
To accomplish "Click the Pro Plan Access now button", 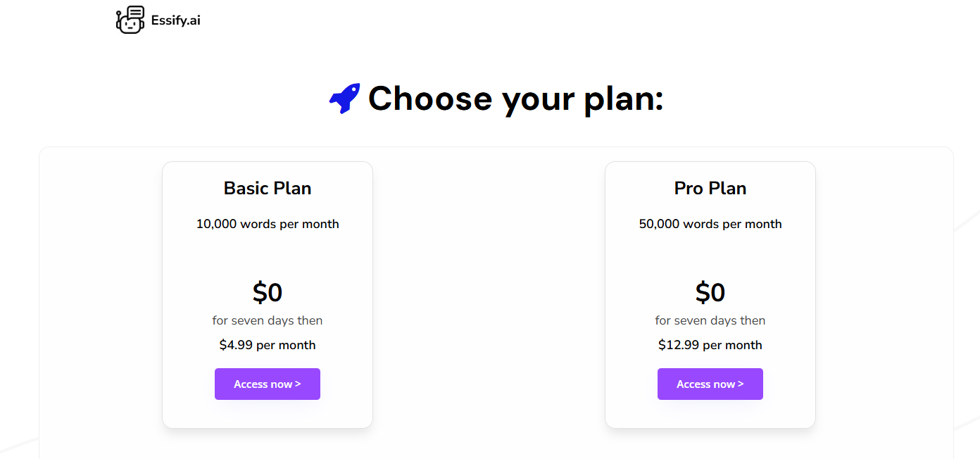I will (x=710, y=384).
